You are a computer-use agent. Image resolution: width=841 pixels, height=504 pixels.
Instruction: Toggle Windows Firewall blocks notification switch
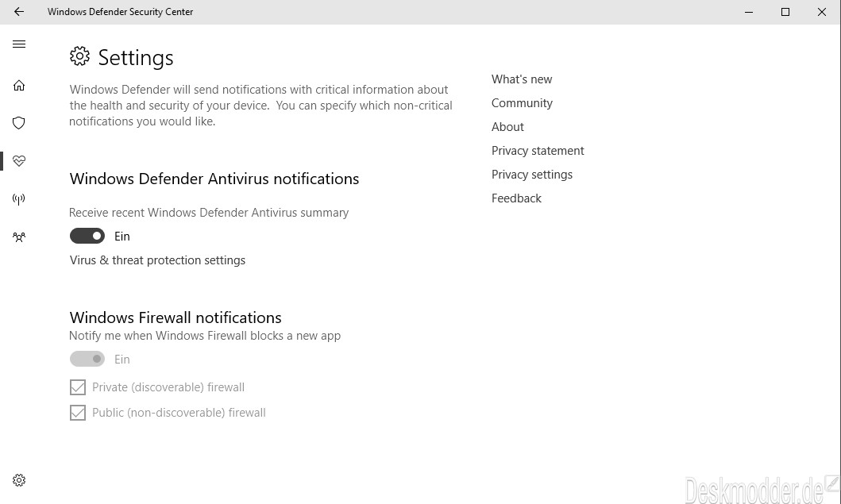pos(87,359)
